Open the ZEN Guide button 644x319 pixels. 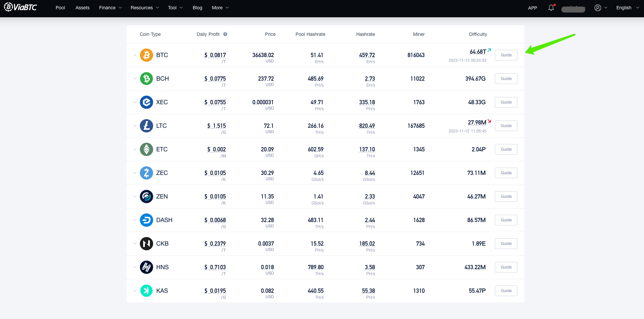tap(506, 197)
